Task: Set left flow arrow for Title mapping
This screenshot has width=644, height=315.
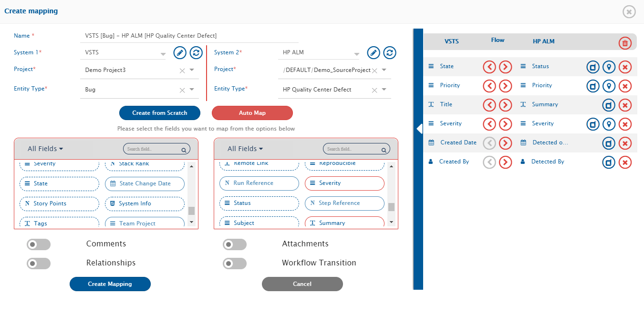Action: coord(489,105)
